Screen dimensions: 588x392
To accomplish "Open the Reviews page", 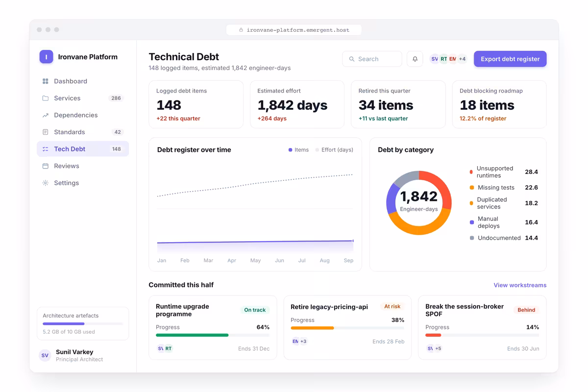I will (83, 166).
